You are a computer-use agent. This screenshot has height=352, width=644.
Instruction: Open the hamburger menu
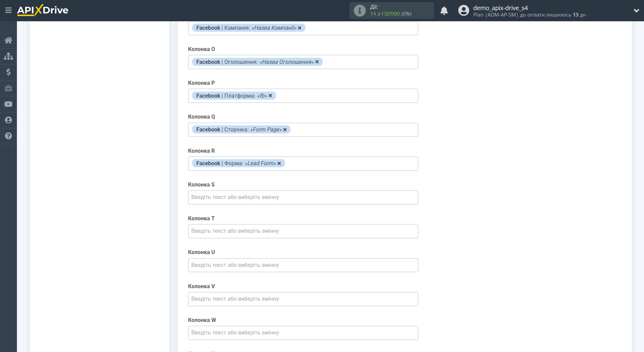[8, 10]
